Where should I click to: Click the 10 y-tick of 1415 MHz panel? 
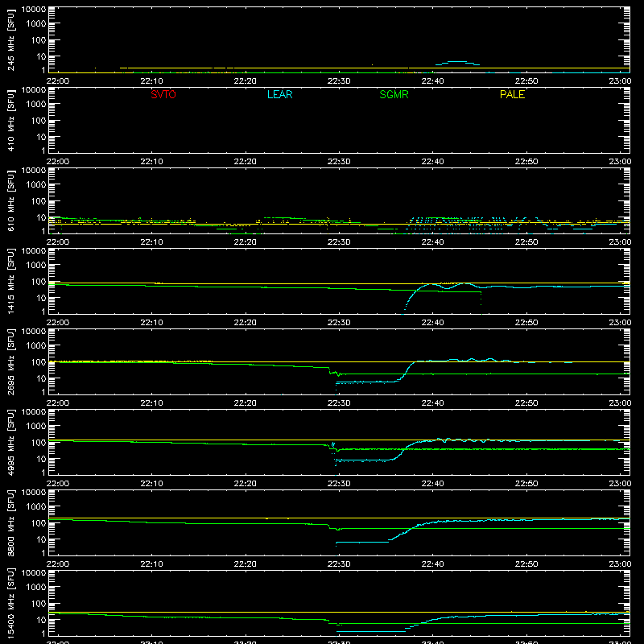pos(41,298)
